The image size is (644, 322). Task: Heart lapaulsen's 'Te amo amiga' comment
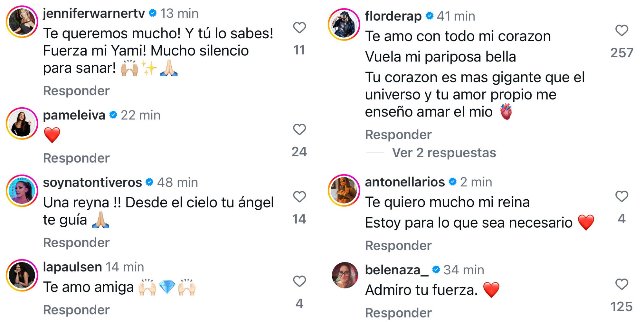pos(299,281)
